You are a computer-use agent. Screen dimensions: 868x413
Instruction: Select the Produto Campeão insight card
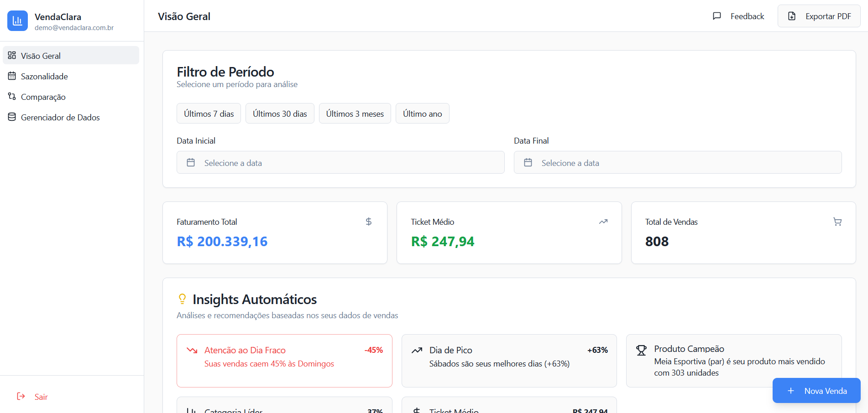tap(734, 361)
